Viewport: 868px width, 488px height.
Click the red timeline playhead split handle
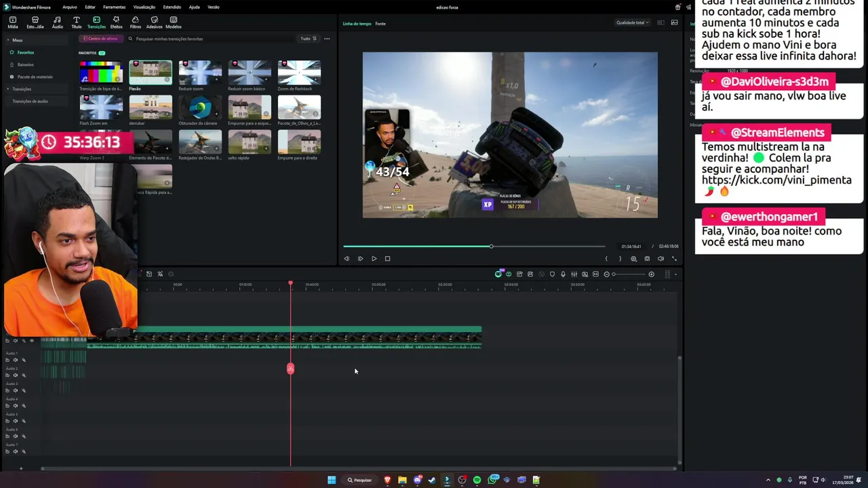tap(290, 369)
